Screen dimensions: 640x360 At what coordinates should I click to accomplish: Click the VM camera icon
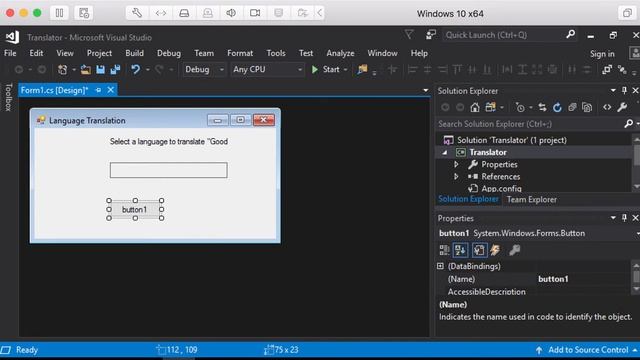255,13
